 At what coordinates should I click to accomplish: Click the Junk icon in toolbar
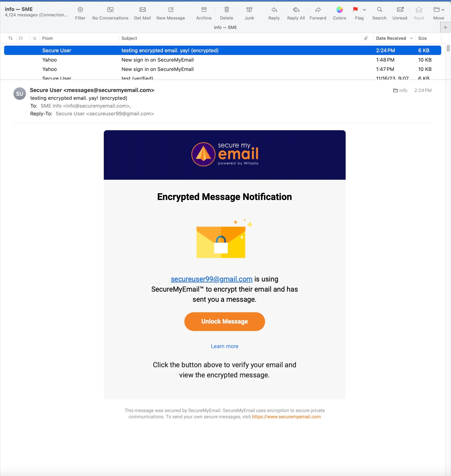250,12
